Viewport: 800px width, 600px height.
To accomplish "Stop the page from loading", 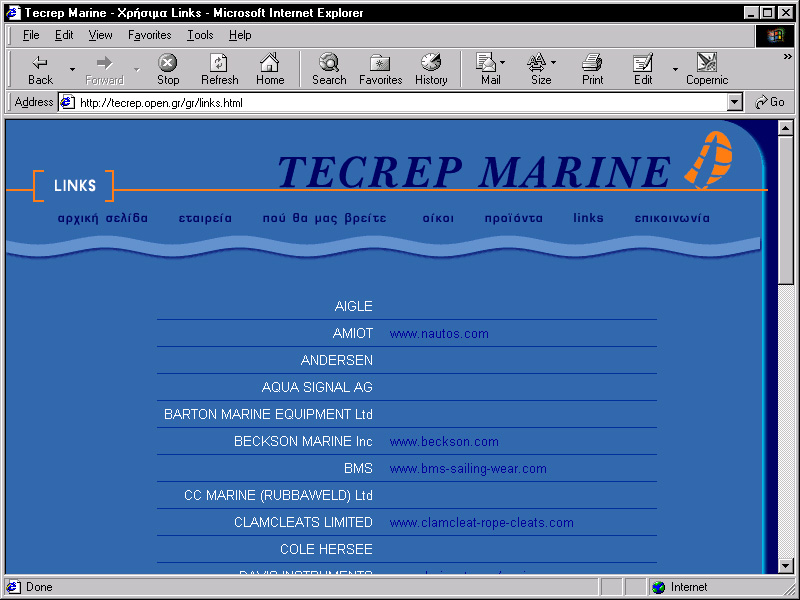I will pos(168,69).
